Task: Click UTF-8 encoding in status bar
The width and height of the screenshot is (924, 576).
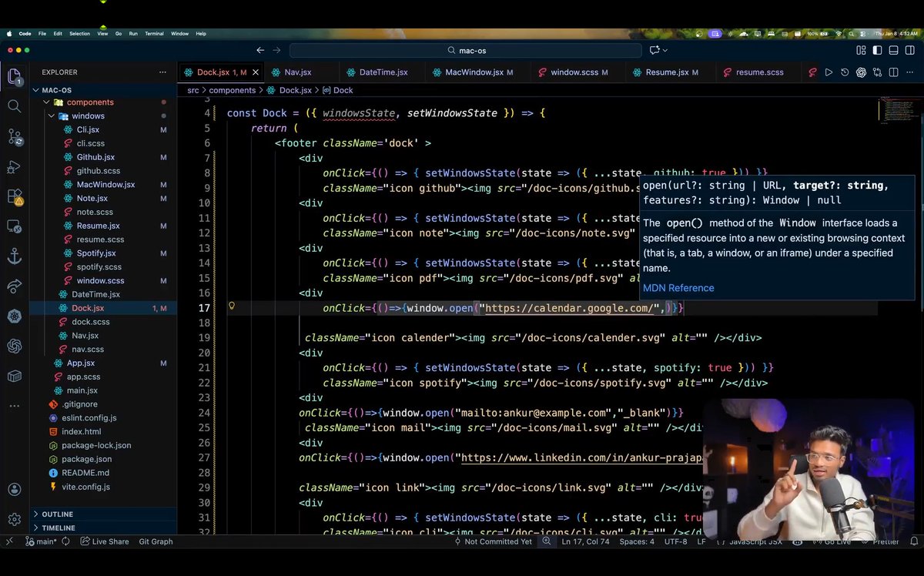Action: (x=675, y=541)
